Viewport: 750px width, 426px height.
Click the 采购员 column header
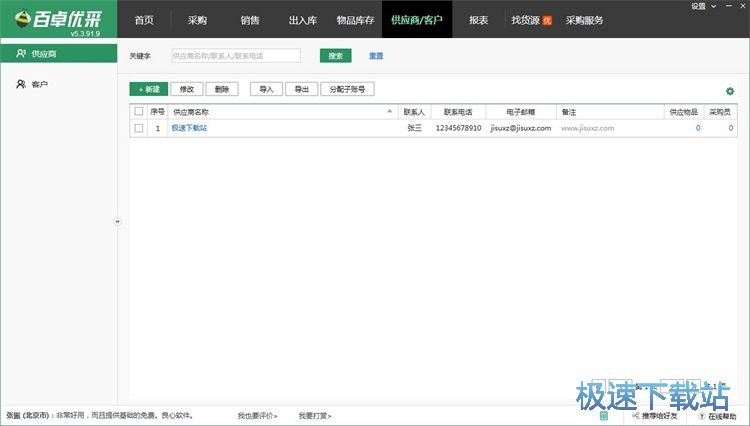pyautogui.click(x=720, y=112)
